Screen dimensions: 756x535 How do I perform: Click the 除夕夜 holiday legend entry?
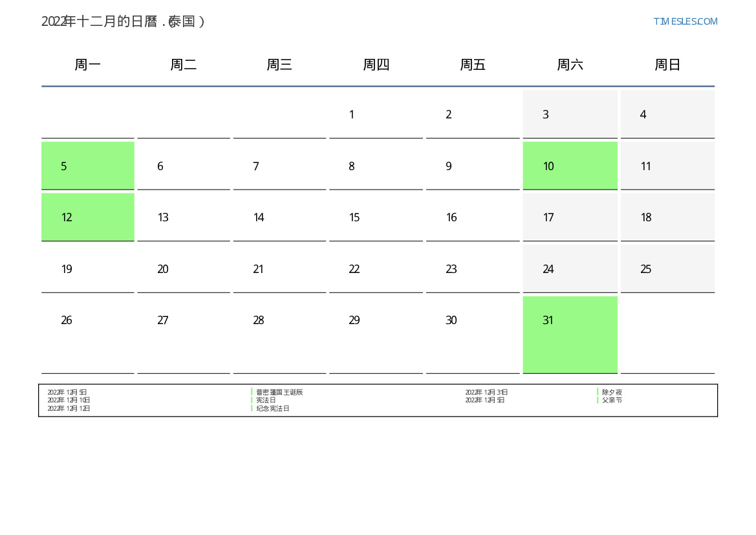(612, 392)
